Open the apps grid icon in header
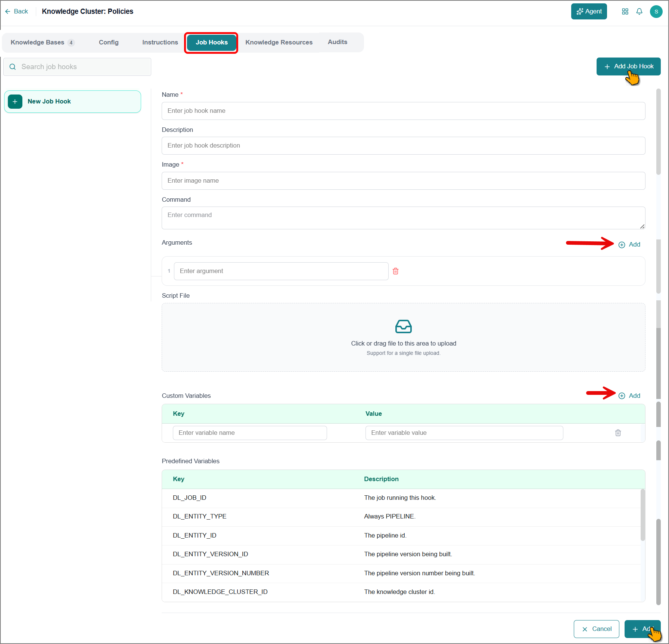Image resolution: width=669 pixels, height=644 pixels. click(x=625, y=12)
